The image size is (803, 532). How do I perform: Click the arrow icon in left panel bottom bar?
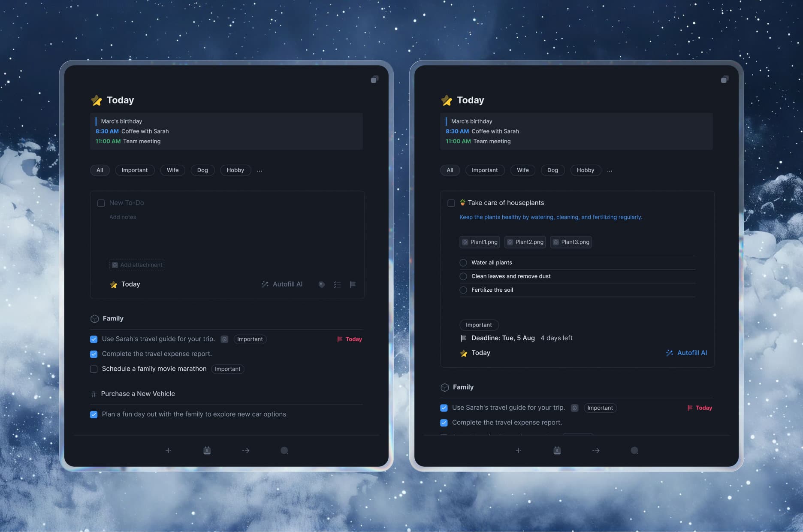point(246,450)
